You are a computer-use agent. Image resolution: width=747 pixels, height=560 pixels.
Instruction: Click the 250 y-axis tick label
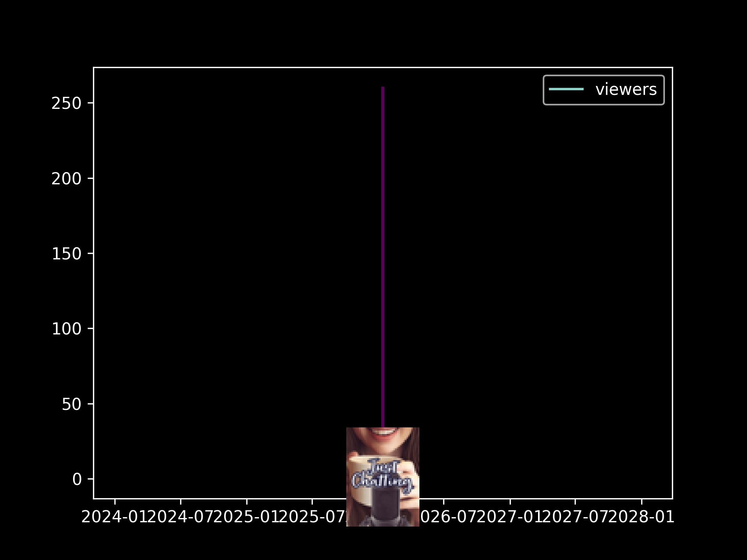[x=66, y=103]
